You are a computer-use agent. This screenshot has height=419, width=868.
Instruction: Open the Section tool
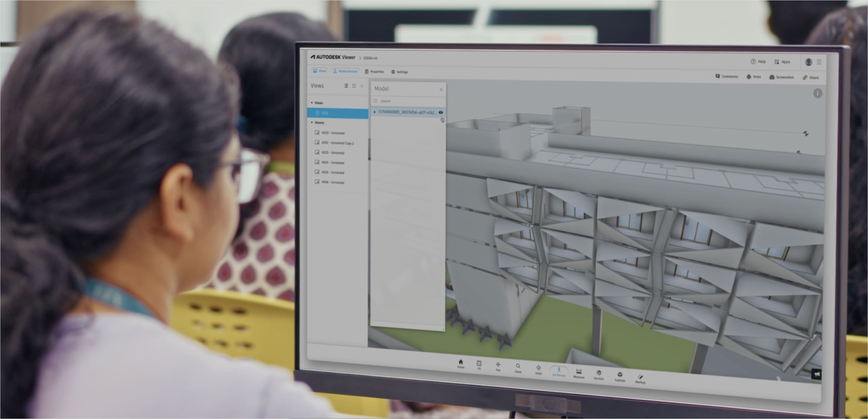click(x=599, y=374)
